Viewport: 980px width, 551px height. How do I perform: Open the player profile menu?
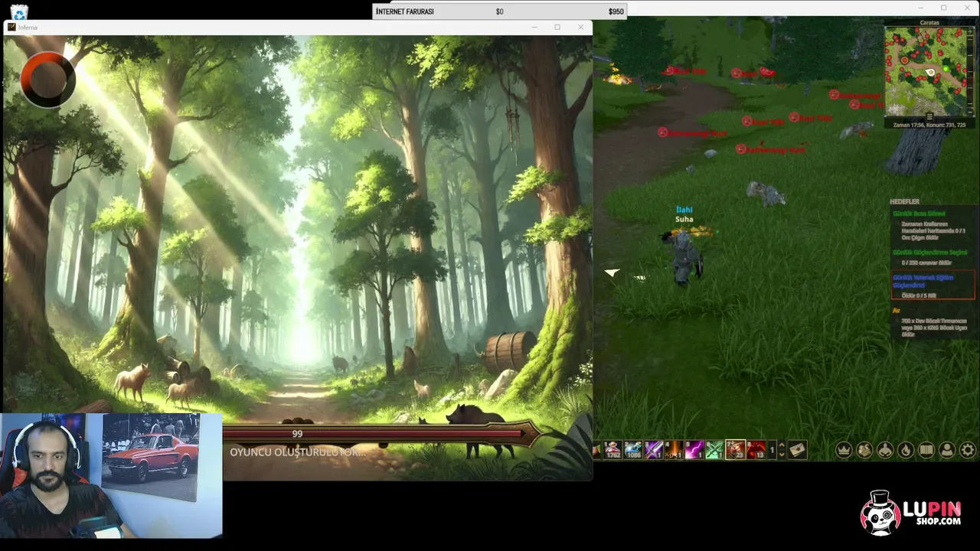(x=947, y=450)
